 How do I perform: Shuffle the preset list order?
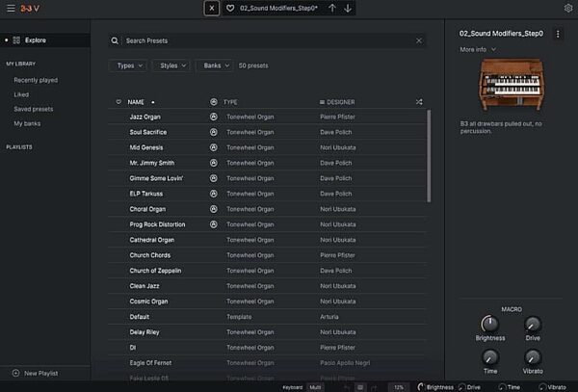click(x=419, y=102)
